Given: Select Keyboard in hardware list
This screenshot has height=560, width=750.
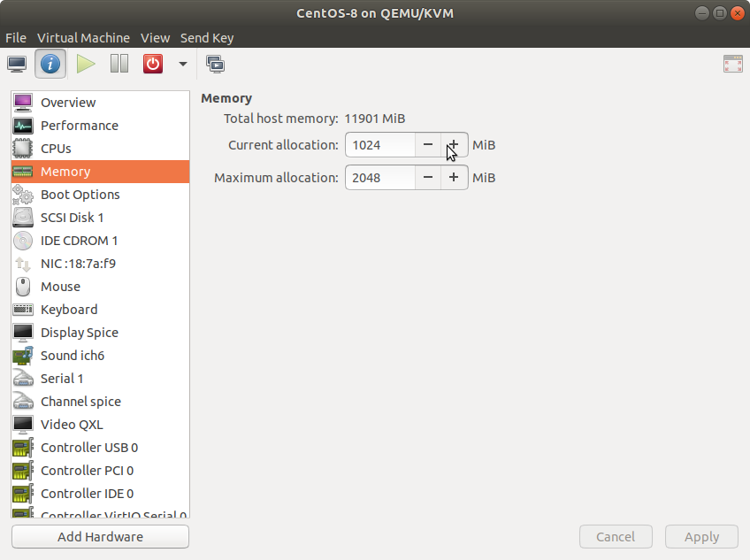Looking at the screenshot, I should point(101,310).
